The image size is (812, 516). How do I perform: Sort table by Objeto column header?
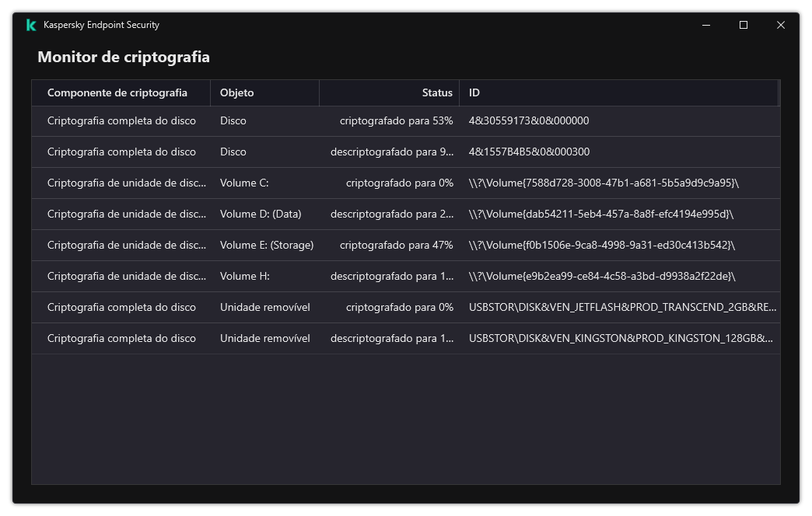tap(237, 92)
